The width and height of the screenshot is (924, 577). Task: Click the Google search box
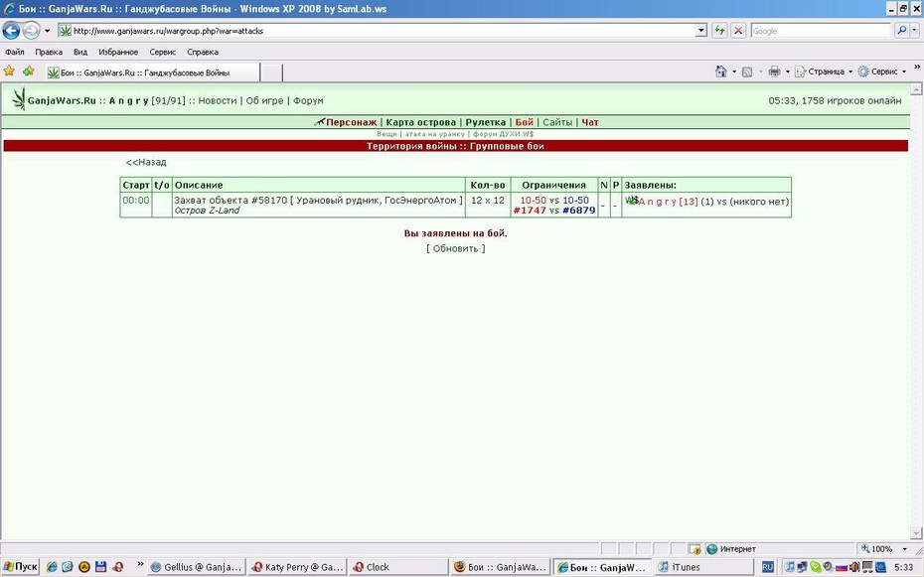tap(821, 31)
